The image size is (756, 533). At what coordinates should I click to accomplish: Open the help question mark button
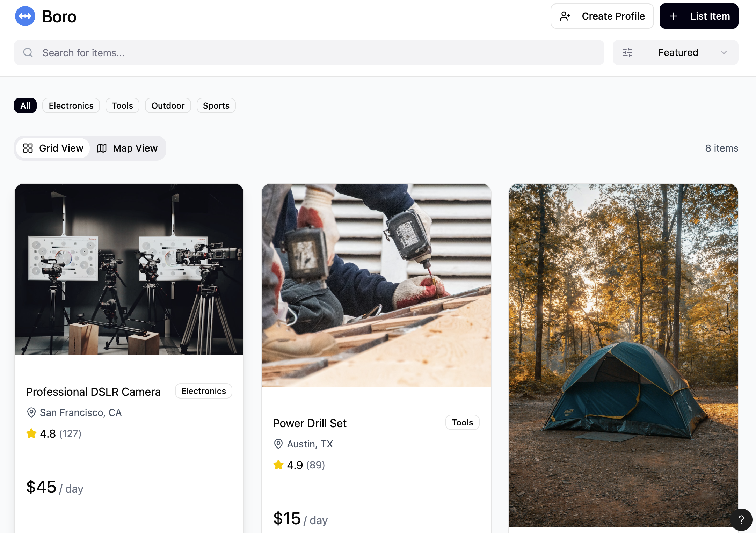coord(741,520)
